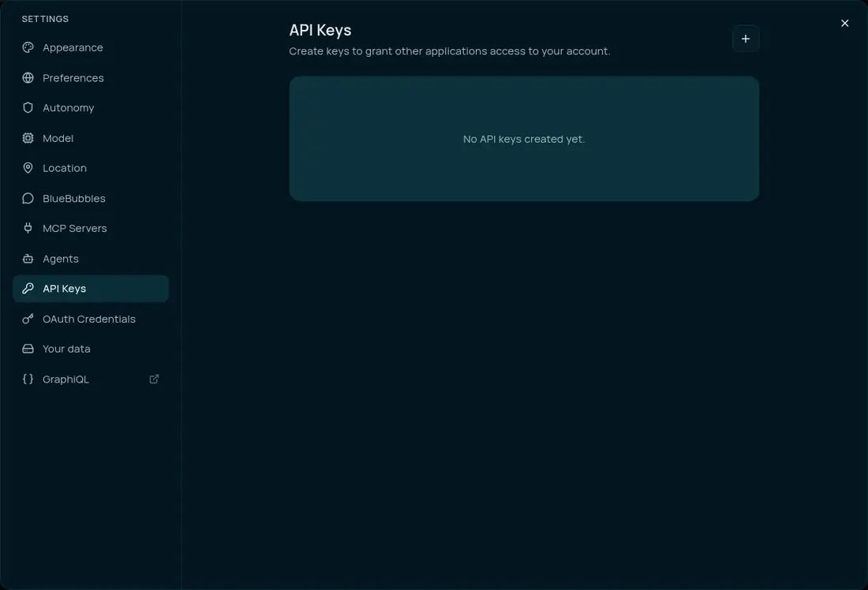Select API Keys label in sidebar

coord(64,289)
